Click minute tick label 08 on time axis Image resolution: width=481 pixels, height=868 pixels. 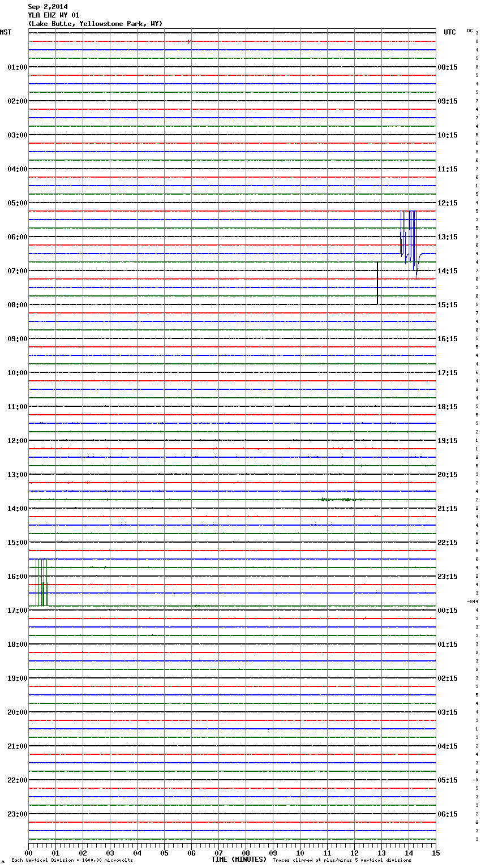coord(246,853)
